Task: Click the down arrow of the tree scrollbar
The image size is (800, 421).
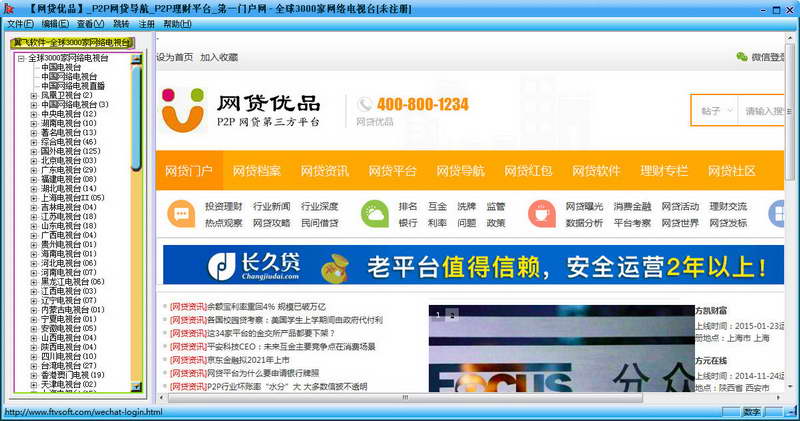Action: (136, 387)
